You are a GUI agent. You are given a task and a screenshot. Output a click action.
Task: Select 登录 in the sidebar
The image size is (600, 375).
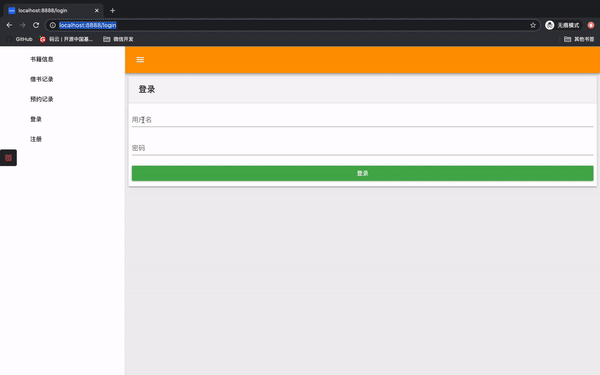[36, 119]
